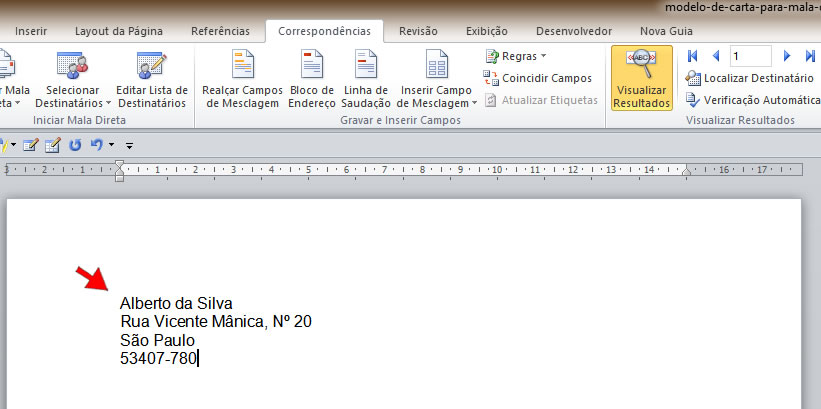Expand Inserir Campo de Mesclagem arrow
Screen dimensions: 821x409
tap(474, 103)
